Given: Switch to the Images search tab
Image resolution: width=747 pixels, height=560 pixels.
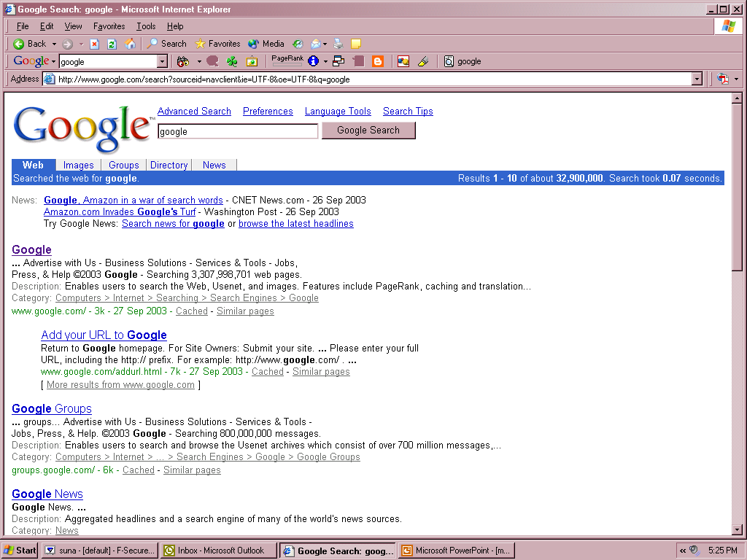Looking at the screenshot, I should (x=78, y=165).
